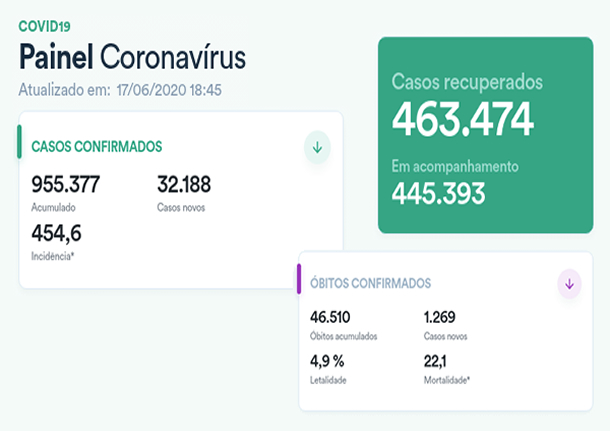Image resolution: width=610 pixels, height=431 pixels.
Task: Select the 32.188 new cases value
Action: point(184,184)
